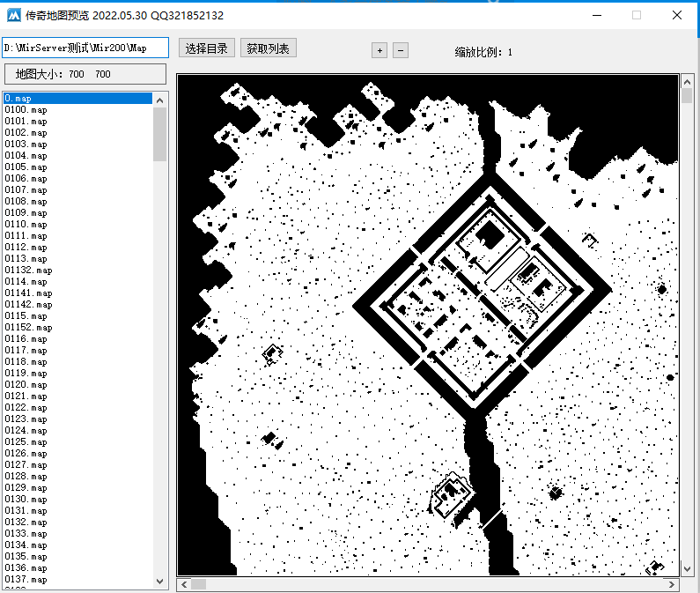700x593 pixels.
Task: Select 0100.map in the list
Action: click(77, 110)
